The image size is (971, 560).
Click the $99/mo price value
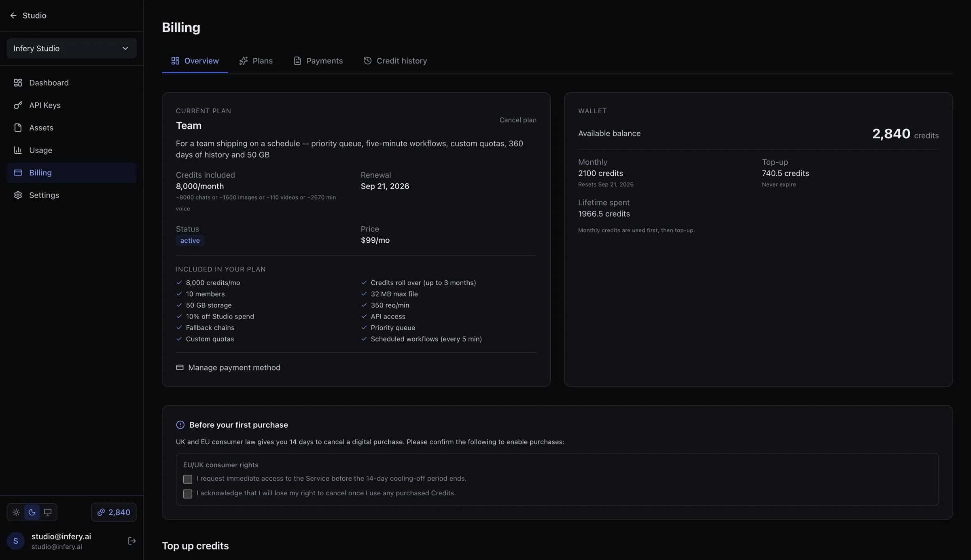click(375, 240)
